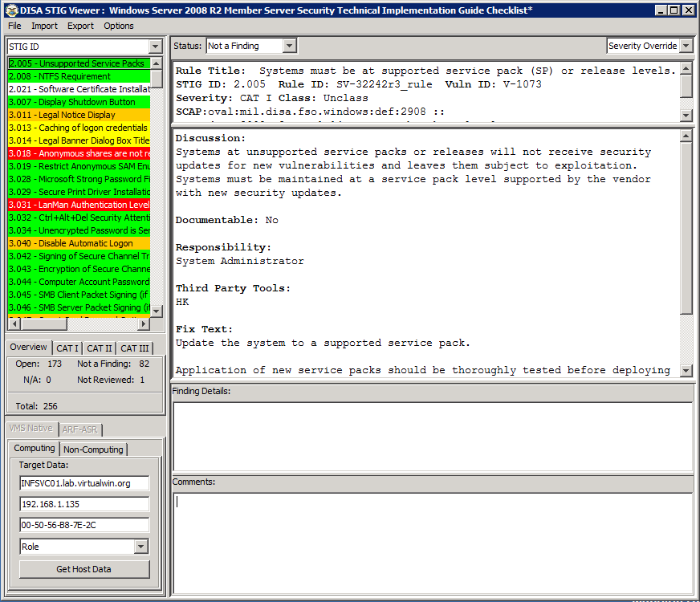
Task: Select rule 3.007 - Display Shutdown Button
Action: pyautogui.click(x=79, y=102)
